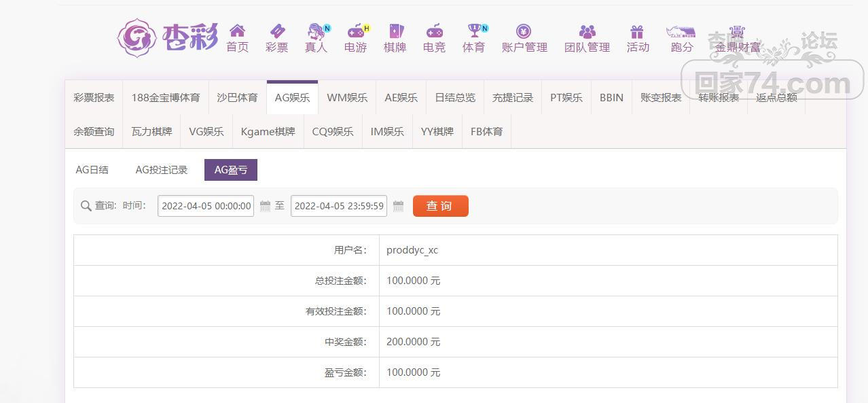This screenshot has height=403, width=868.
Task: Switch to the 沙巴体育 tab
Action: point(238,97)
